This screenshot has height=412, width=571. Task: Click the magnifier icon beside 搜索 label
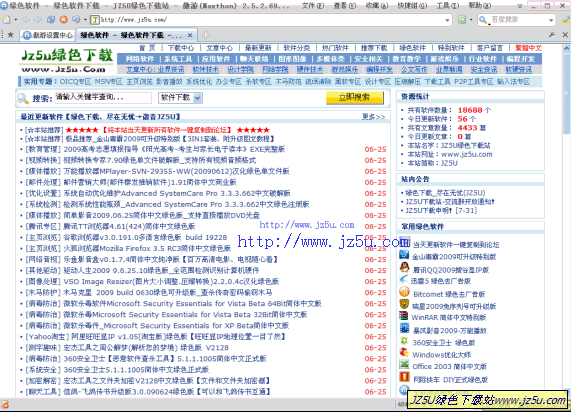pos(23,98)
